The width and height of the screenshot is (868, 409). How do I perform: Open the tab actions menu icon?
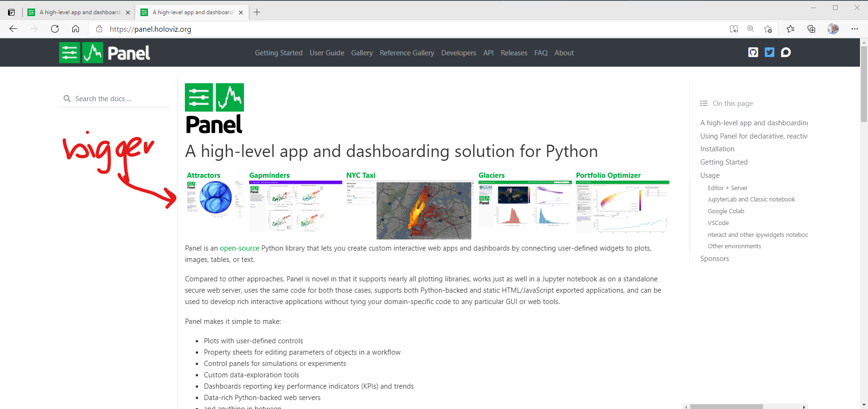[x=11, y=12]
